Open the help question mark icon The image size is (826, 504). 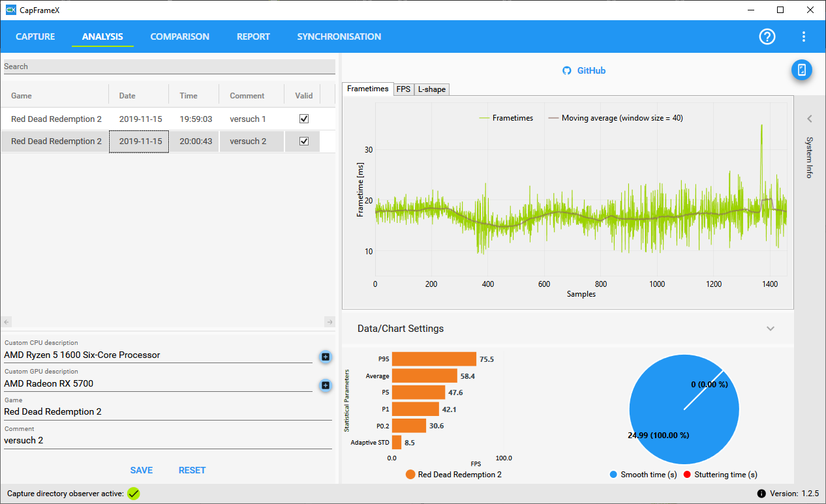point(767,37)
